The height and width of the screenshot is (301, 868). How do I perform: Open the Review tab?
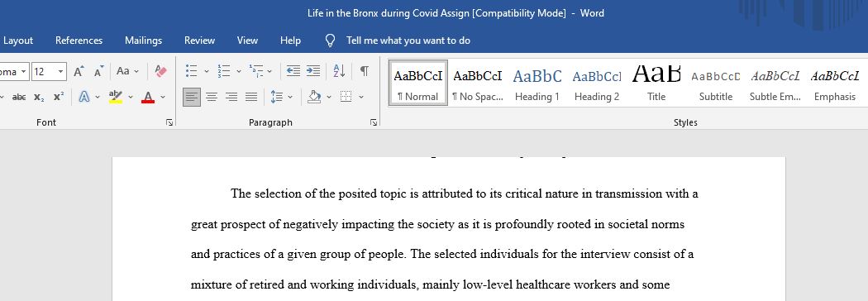click(199, 41)
